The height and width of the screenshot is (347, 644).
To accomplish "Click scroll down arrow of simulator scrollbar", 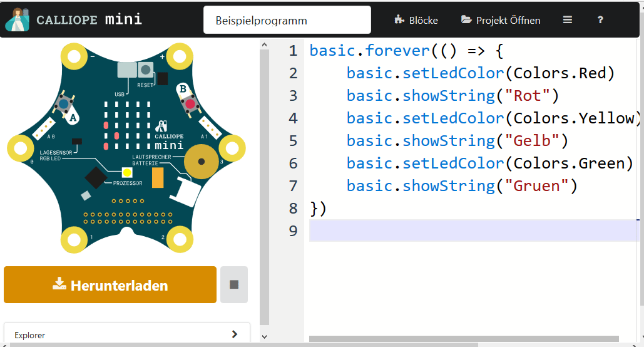I will point(264,337).
